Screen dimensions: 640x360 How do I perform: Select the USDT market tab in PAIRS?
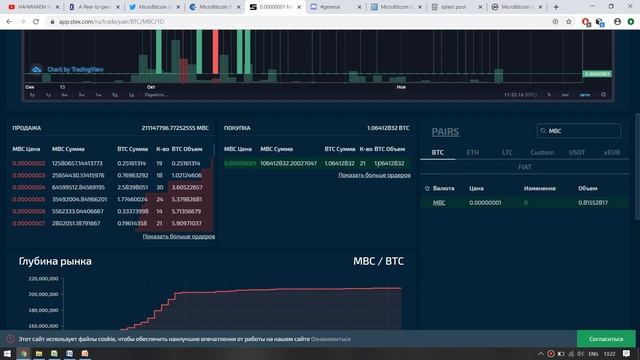pyautogui.click(x=577, y=153)
